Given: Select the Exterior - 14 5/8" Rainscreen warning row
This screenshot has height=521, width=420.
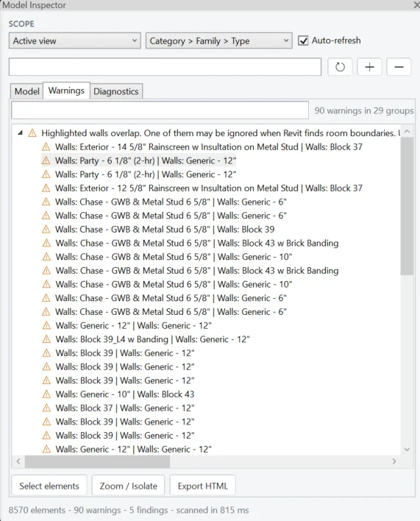Looking at the screenshot, I should (202, 146).
